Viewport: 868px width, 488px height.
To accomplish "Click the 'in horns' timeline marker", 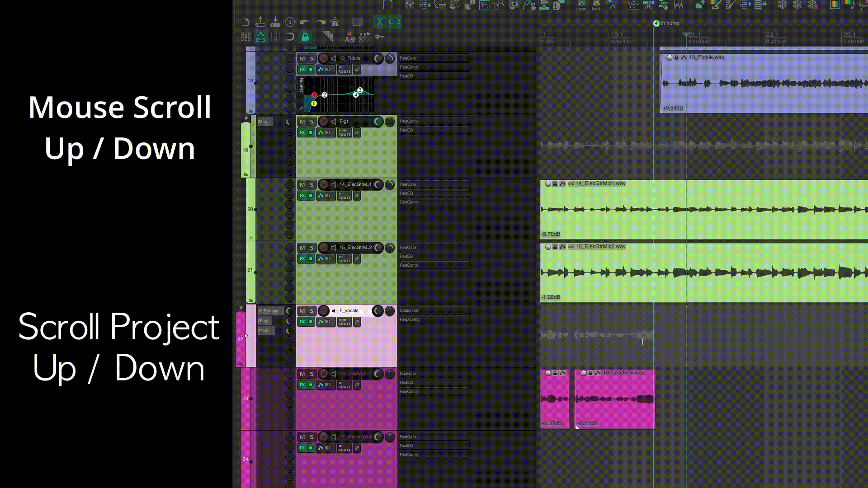I will 656,23.
